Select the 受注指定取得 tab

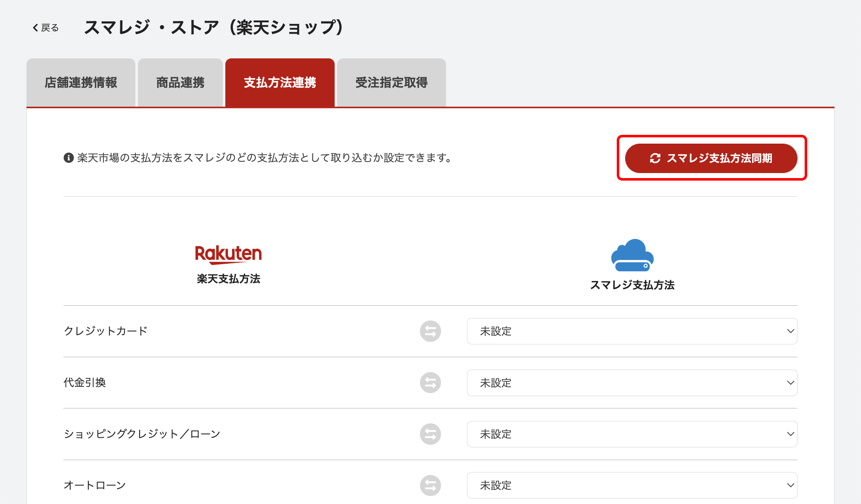coord(391,83)
